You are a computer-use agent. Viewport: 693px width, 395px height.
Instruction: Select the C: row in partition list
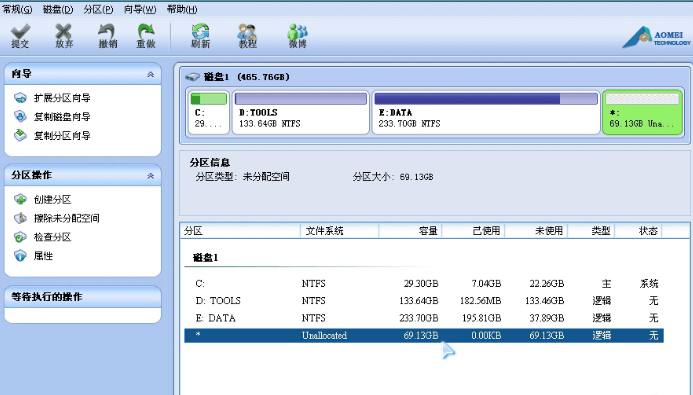(x=424, y=283)
